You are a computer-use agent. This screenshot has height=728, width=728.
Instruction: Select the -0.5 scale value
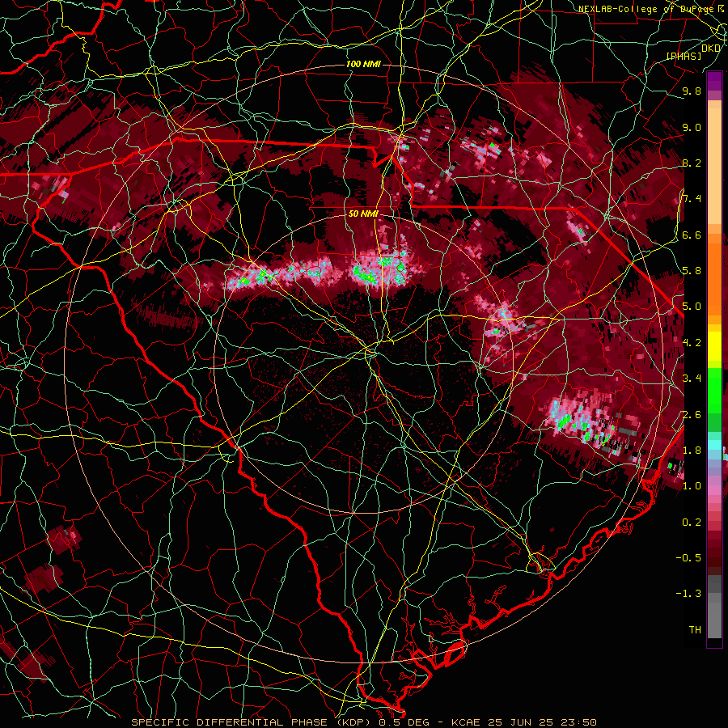(x=688, y=558)
